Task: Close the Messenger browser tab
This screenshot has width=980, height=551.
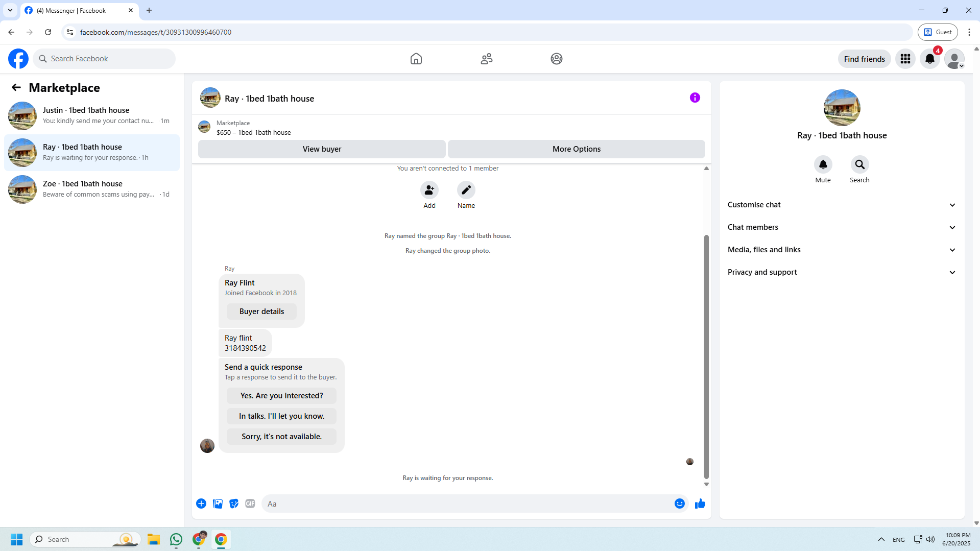Action: pyautogui.click(x=131, y=10)
